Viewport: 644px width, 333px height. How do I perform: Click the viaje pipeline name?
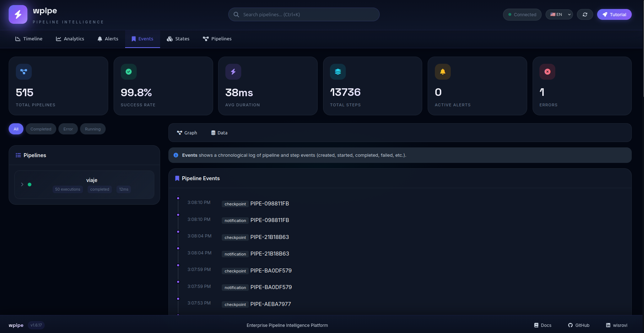point(92,180)
